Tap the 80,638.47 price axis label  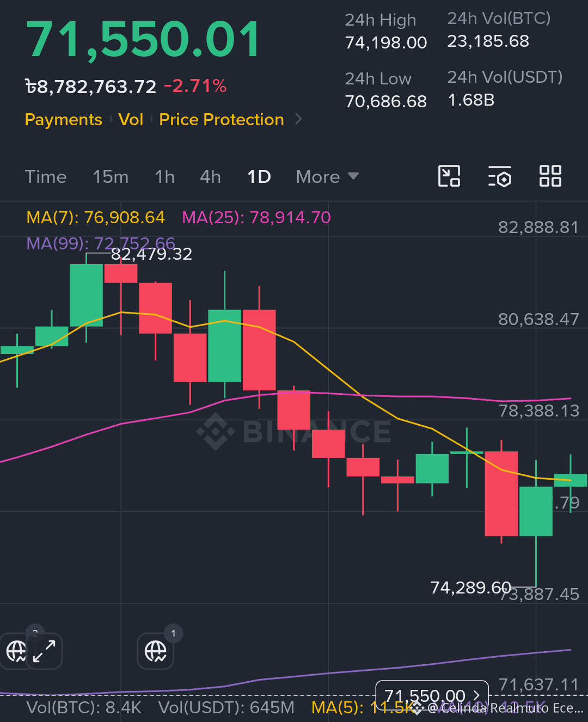(x=538, y=319)
